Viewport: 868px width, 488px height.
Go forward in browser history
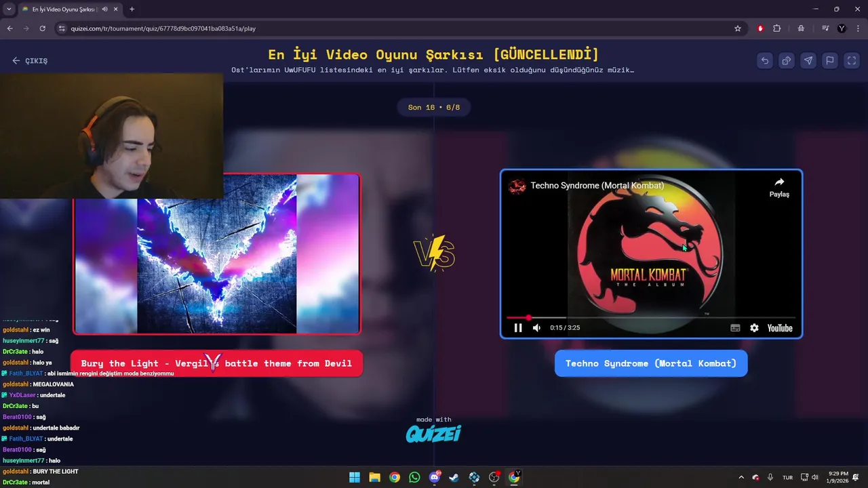[26, 28]
